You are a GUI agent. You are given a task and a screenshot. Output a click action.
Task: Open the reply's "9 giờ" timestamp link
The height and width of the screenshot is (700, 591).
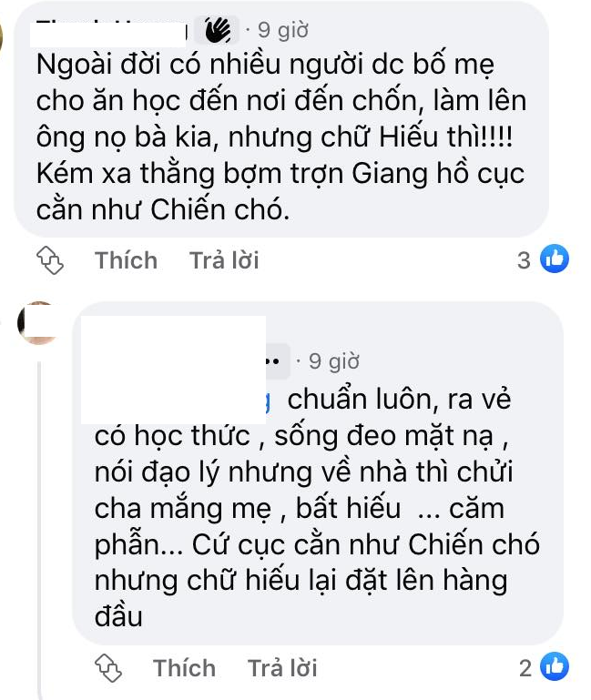[x=333, y=361]
